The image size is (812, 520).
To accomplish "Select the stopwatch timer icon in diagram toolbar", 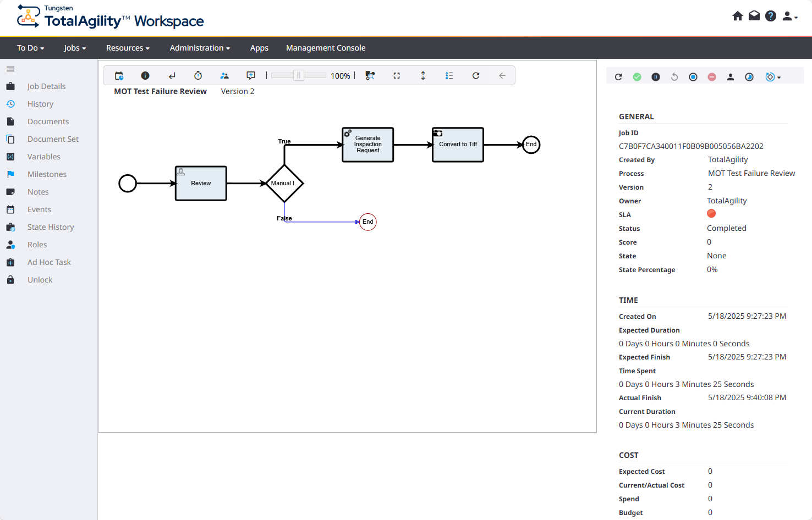I will click(198, 75).
